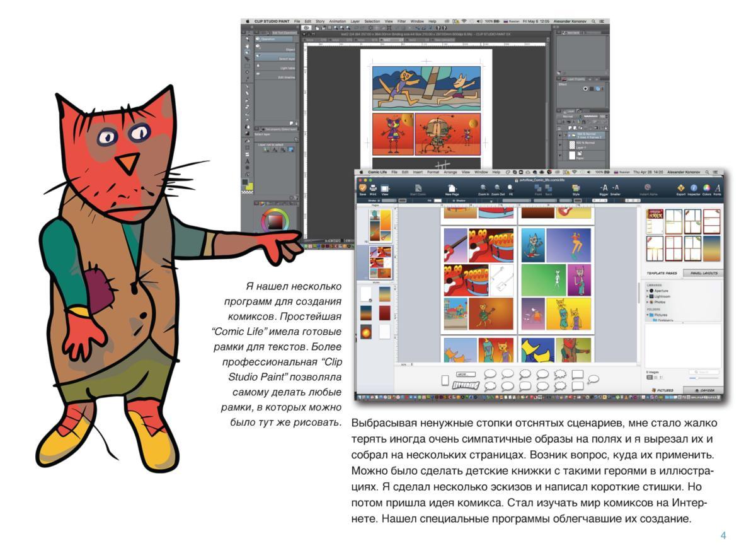
Task: Switch to the Pictures tab in Comic Life
Action: click(664, 390)
